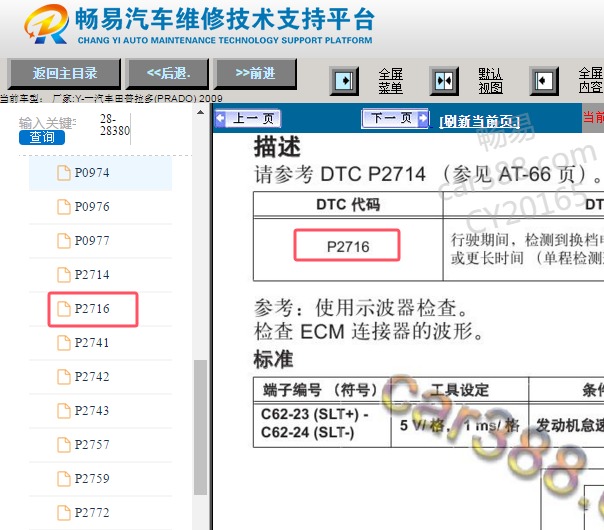Screen dimensions: 604x530
Task: Click the document icon beside P2742
Action: (64, 376)
